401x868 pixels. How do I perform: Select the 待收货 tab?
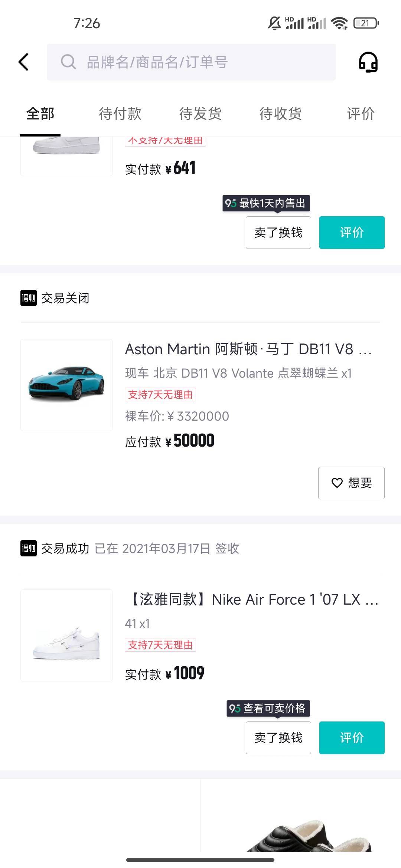[280, 114]
